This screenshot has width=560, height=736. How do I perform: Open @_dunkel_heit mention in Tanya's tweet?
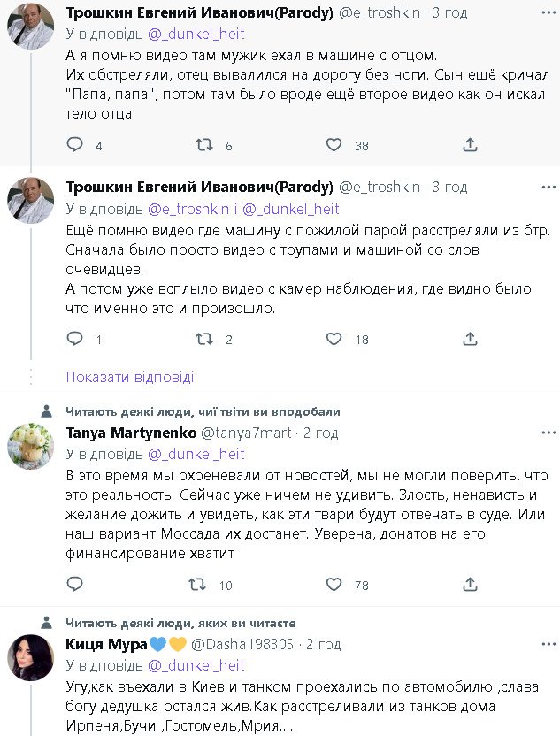[x=196, y=454]
